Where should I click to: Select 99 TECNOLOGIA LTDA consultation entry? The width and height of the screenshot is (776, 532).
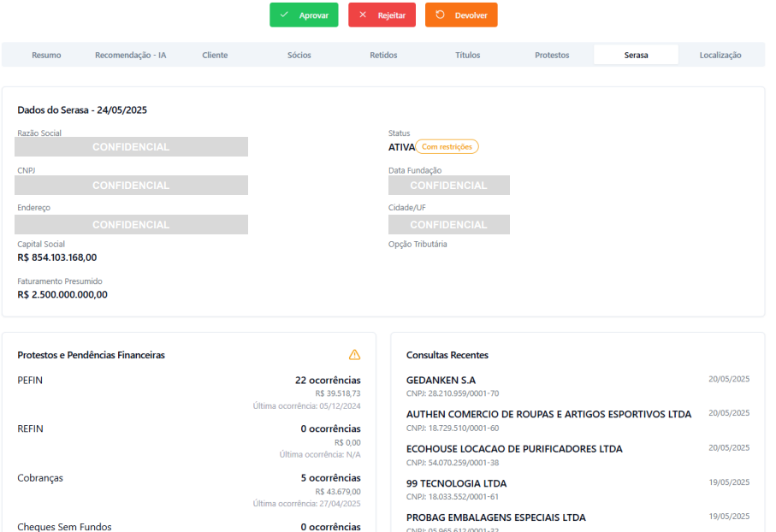coord(456,483)
